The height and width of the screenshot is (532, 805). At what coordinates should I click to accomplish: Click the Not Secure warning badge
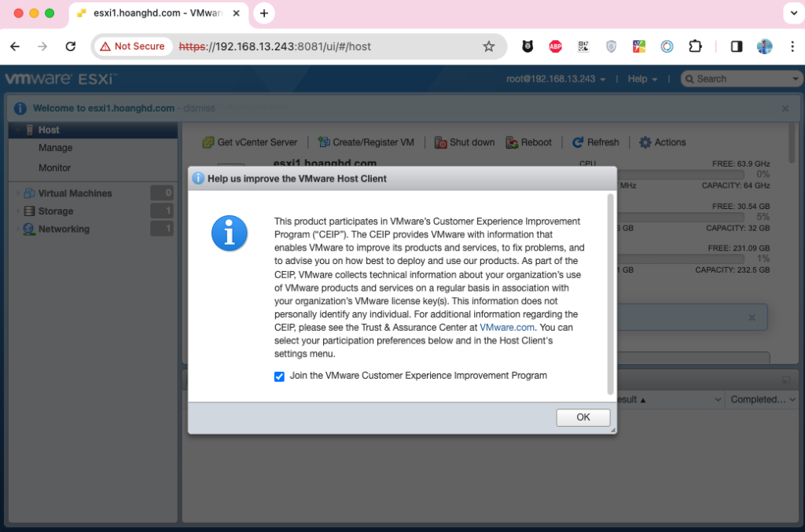click(x=132, y=46)
